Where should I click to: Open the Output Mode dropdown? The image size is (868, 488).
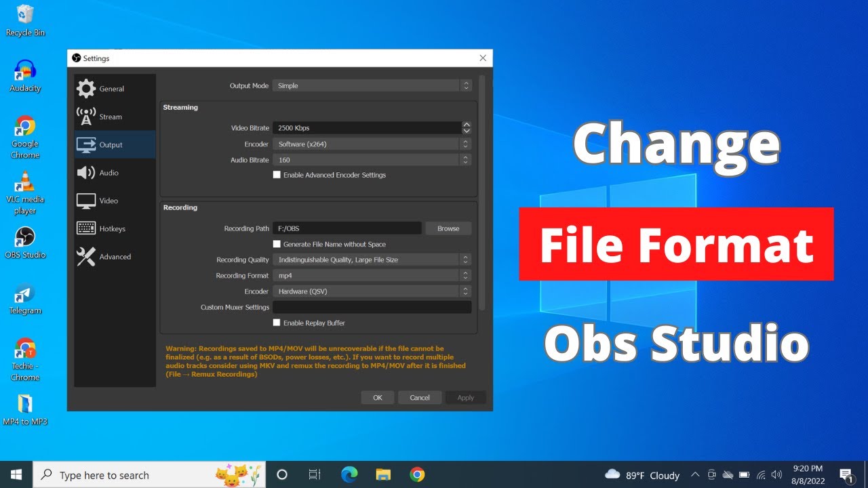[372, 86]
